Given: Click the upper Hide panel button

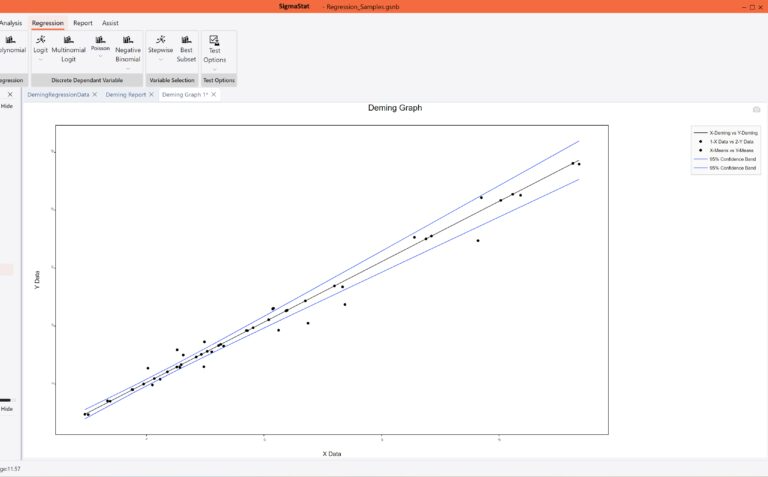Looking at the screenshot, I should [x=7, y=106].
